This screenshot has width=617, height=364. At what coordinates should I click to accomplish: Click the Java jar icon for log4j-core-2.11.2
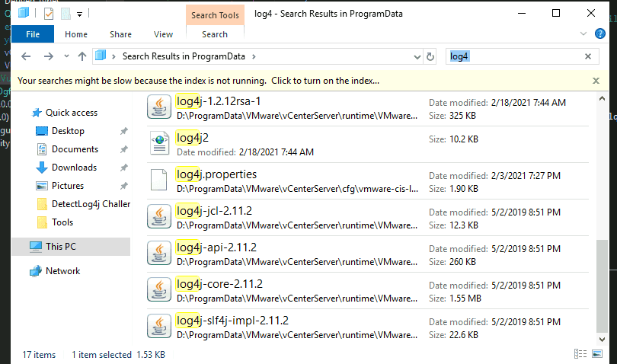click(x=159, y=290)
